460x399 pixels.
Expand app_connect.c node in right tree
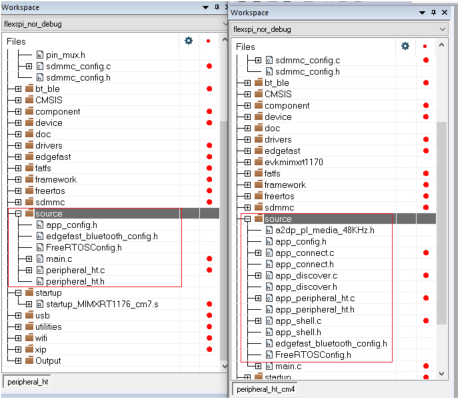tap(258, 253)
